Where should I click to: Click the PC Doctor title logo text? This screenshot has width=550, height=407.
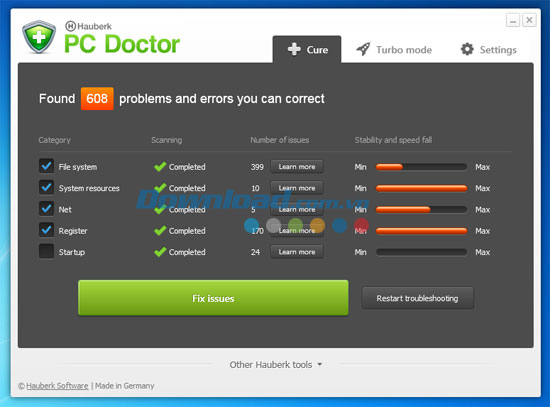click(x=122, y=44)
